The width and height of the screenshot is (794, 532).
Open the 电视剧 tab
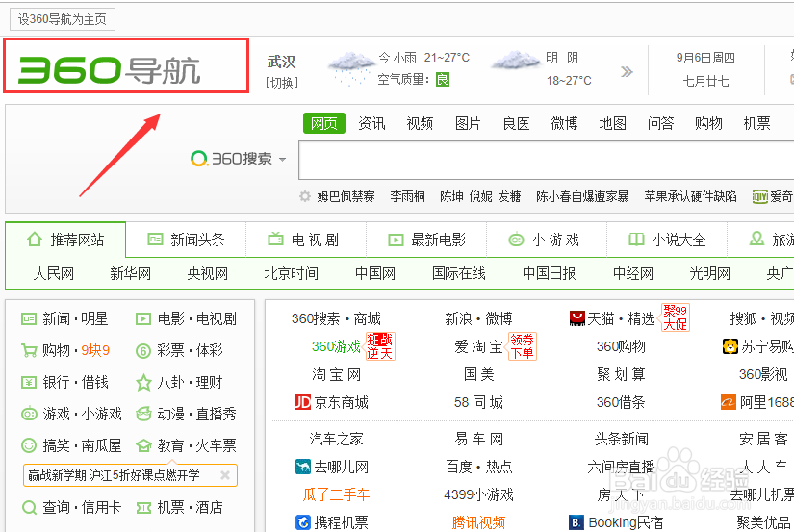[306, 240]
